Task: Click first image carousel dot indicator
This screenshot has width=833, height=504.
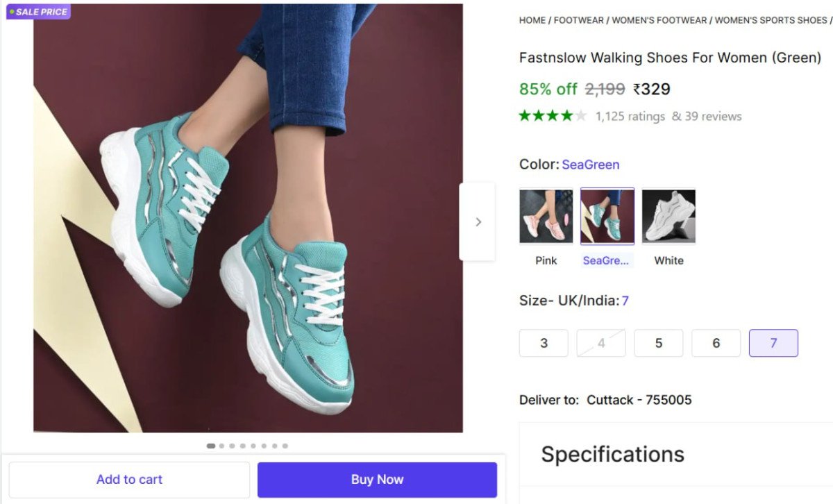Action: [x=211, y=446]
